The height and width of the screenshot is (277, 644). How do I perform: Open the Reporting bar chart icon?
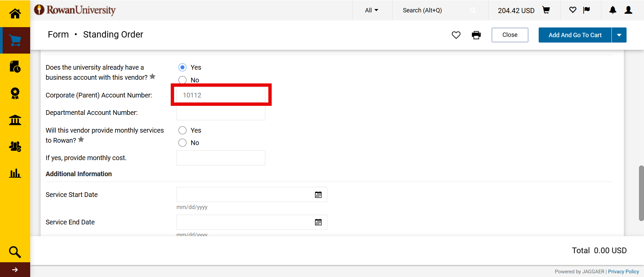pos(15,173)
